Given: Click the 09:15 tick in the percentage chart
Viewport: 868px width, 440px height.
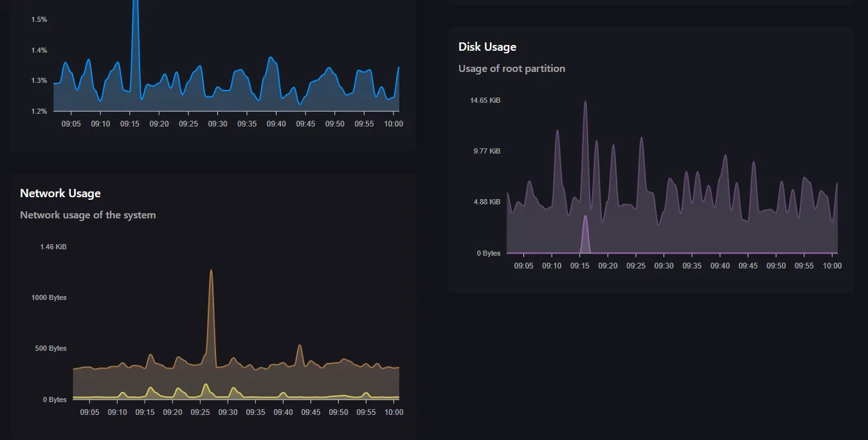Looking at the screenshot, I should coord(130,123).
